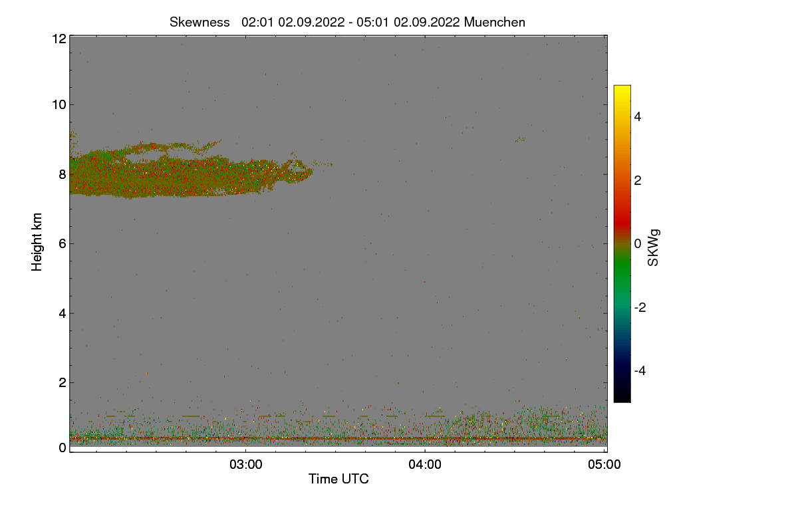
Task: Click the plot title 'Skewness ... Muenchen'
Action: [x=347, y=22]
